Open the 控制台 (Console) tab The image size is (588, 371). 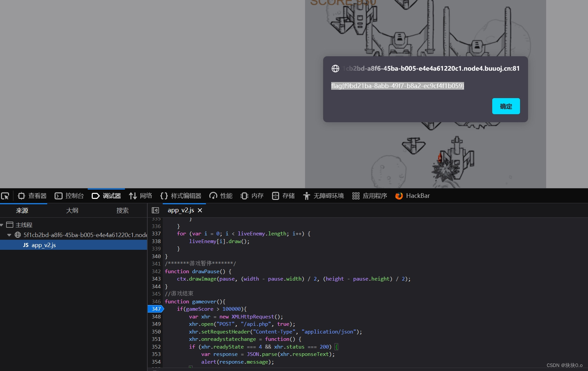point(69,196)
